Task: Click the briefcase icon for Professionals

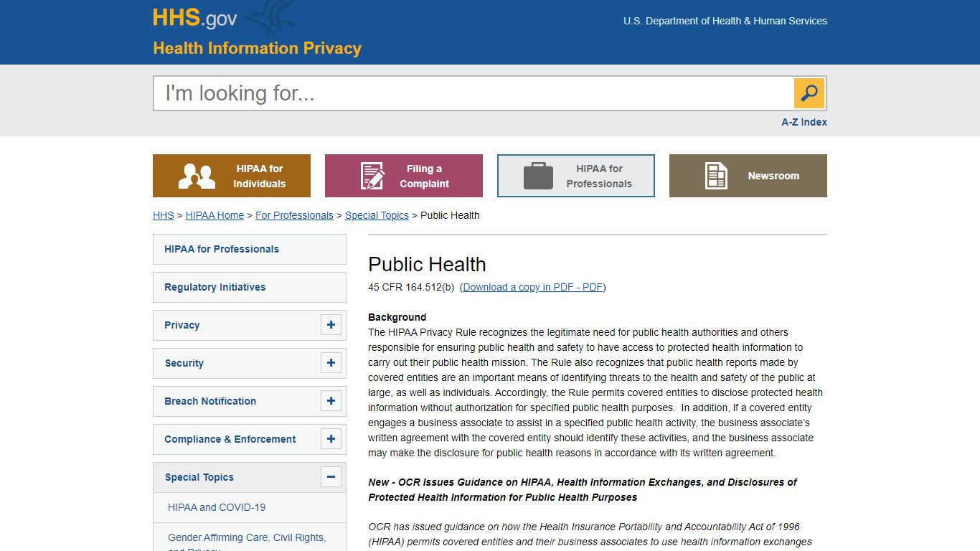Action: point(538,176)
